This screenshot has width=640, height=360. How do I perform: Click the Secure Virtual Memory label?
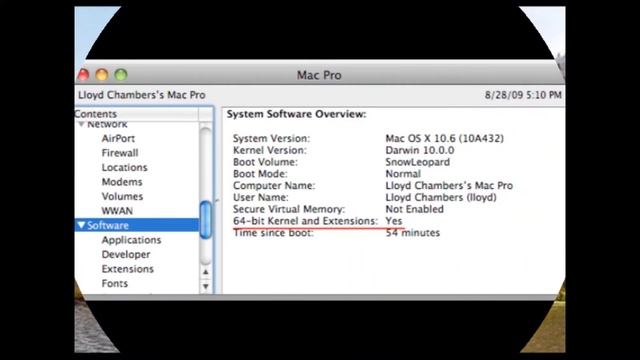tap(289, 209)
